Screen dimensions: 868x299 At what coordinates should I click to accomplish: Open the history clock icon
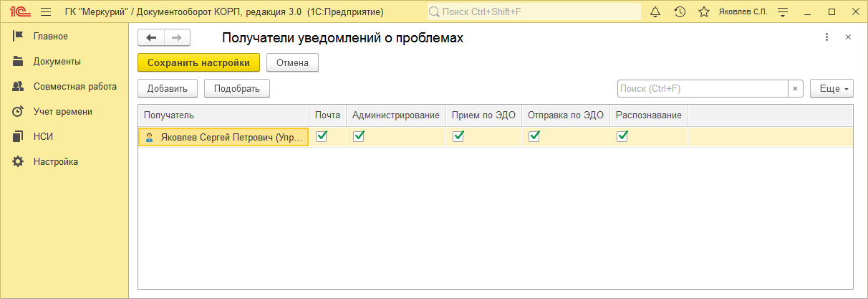click(x=680, y=12)
